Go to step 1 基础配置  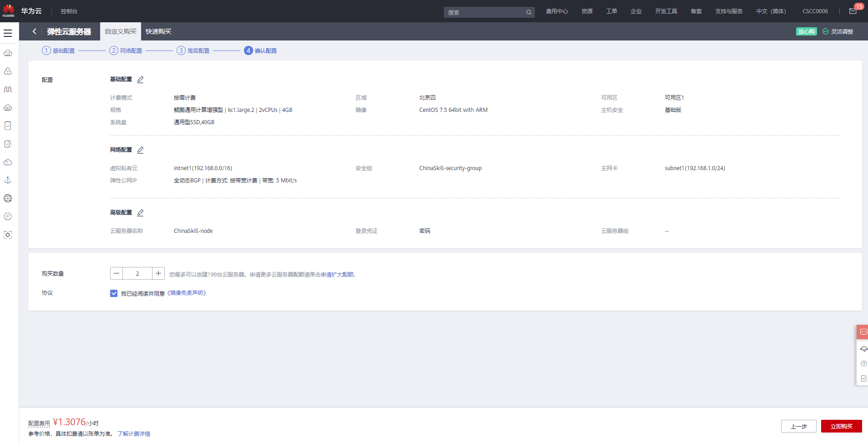point(58,50)
